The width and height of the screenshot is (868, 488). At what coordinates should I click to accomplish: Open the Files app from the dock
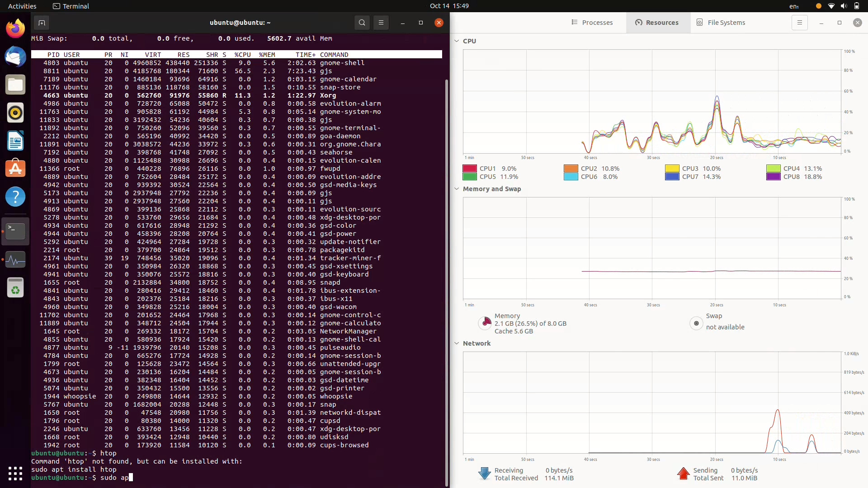pos(15,84)
